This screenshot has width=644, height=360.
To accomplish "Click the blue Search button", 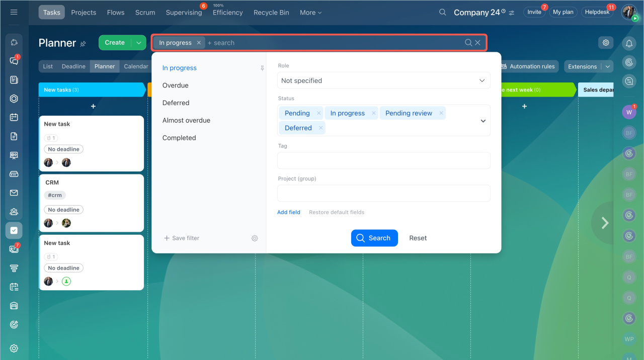I will tap(374, 238).
